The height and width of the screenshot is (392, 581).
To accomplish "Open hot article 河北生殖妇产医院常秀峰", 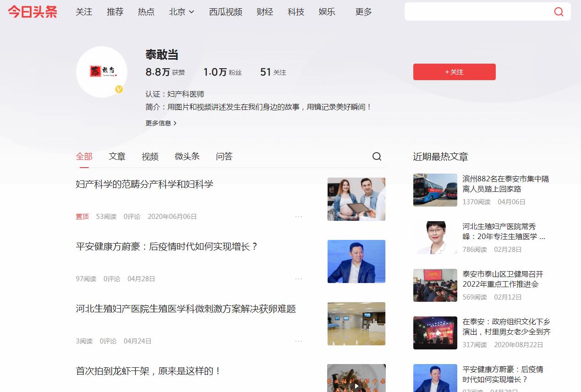I will coord(504,232).
